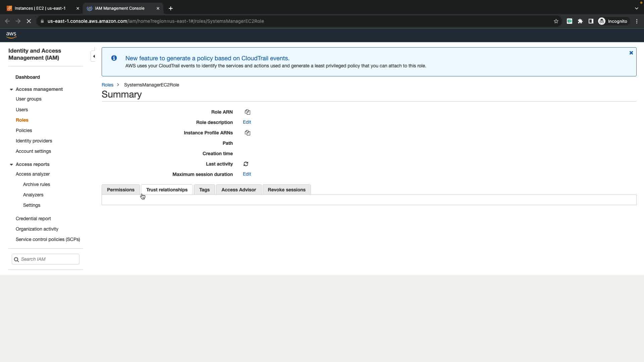Copy the Instance Profile ARNs value

click(248, 133)
